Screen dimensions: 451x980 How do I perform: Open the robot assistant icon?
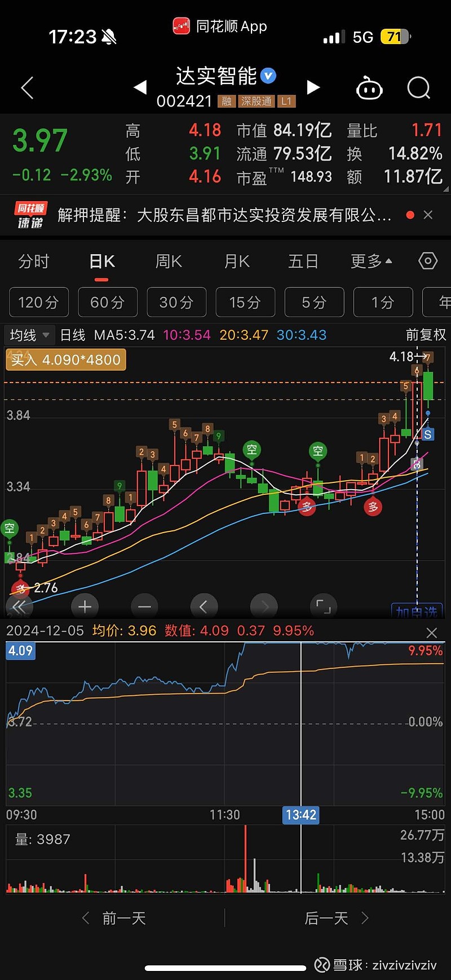tap(369, 88)
